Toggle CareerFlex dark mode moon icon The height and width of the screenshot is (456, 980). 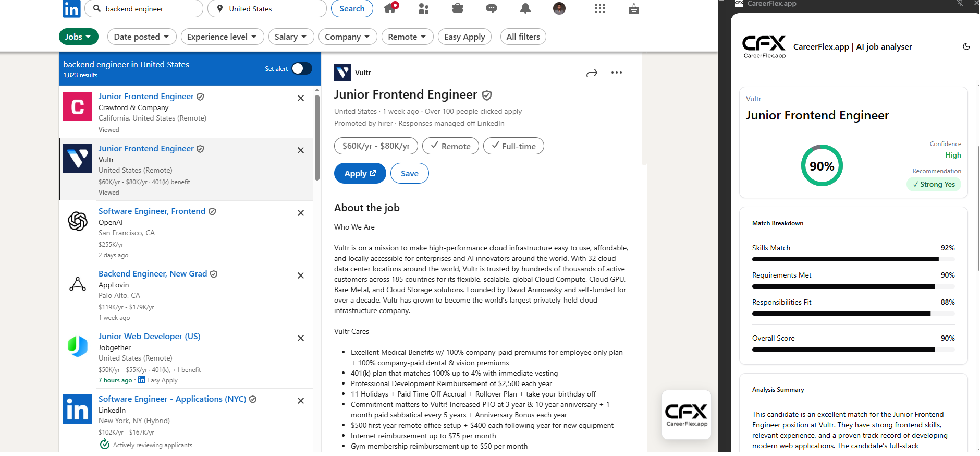click(966, 46)
